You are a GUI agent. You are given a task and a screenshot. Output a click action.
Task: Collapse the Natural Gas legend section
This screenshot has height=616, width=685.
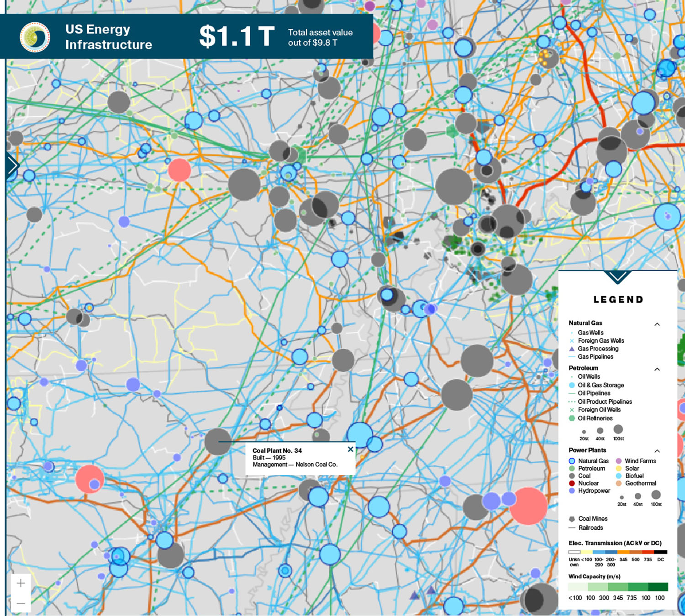[x=657, y=324]
